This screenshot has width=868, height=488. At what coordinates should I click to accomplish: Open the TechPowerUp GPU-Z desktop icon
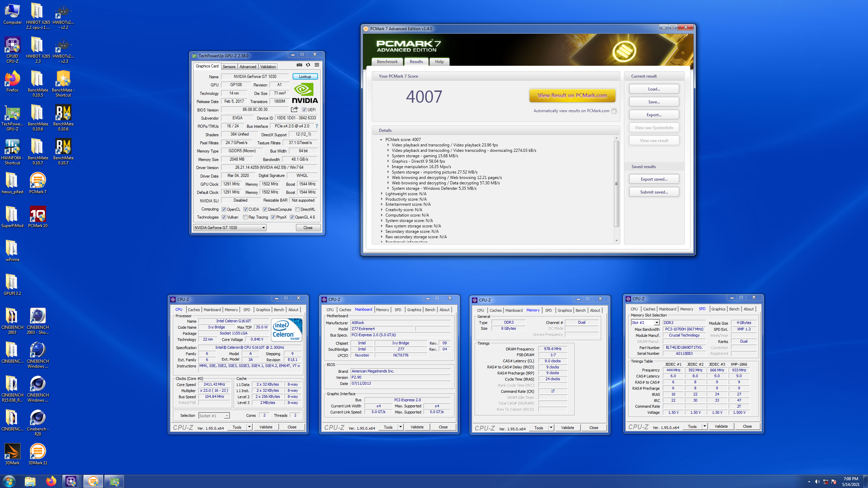tap(13, 118)
